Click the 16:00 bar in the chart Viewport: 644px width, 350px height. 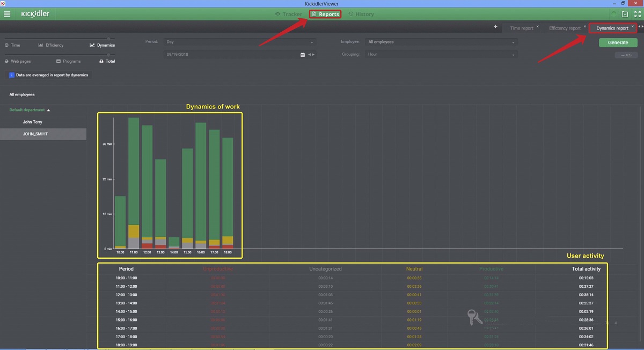[201, 186]
